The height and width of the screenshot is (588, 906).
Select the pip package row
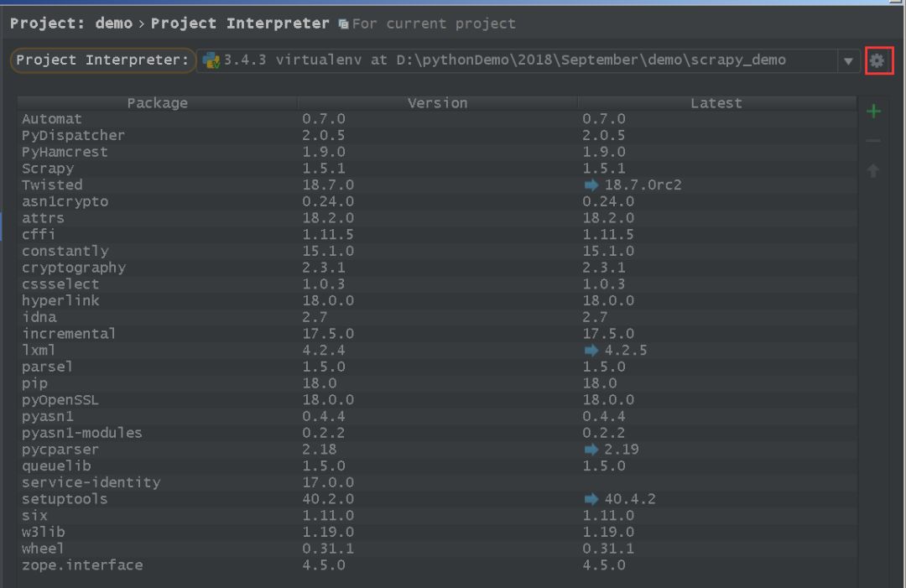point(437,383)
